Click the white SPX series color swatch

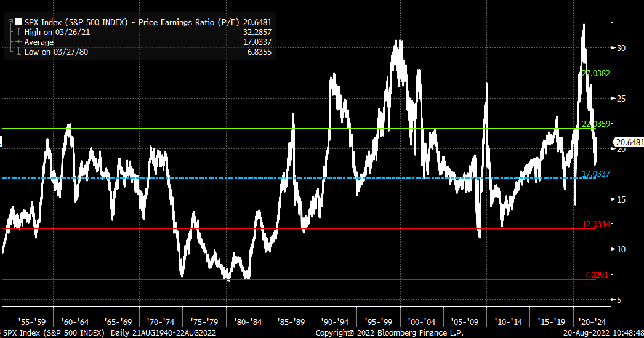tap(18, 22)
